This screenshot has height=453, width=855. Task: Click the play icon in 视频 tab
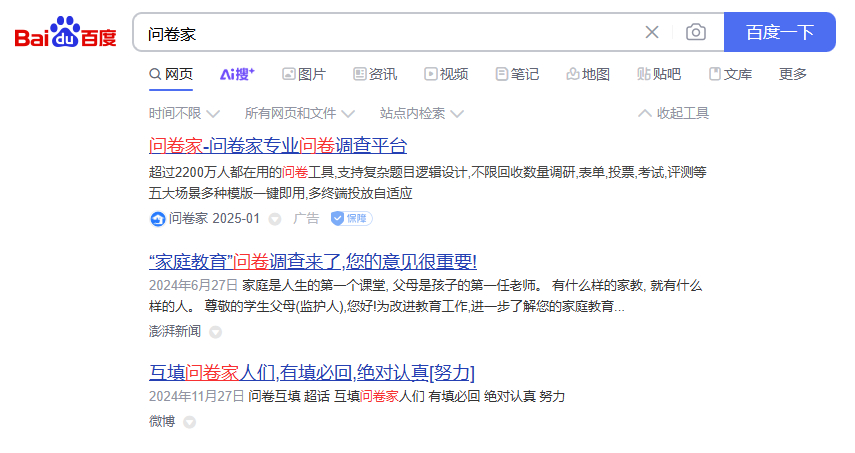coord(431,74)
